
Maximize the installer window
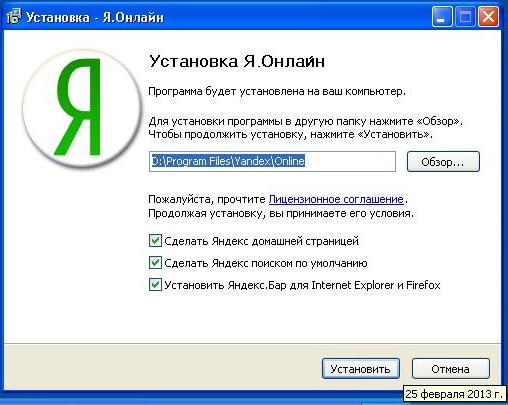465,16
